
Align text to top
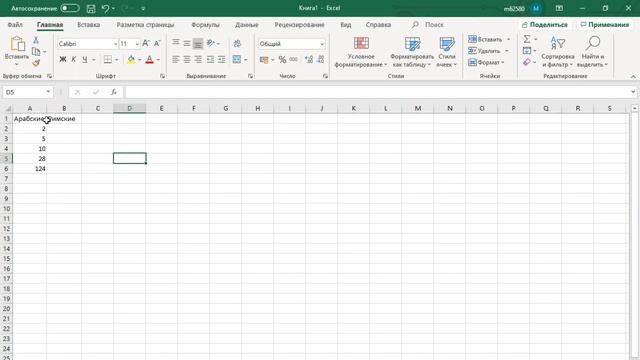click(176, 43)
